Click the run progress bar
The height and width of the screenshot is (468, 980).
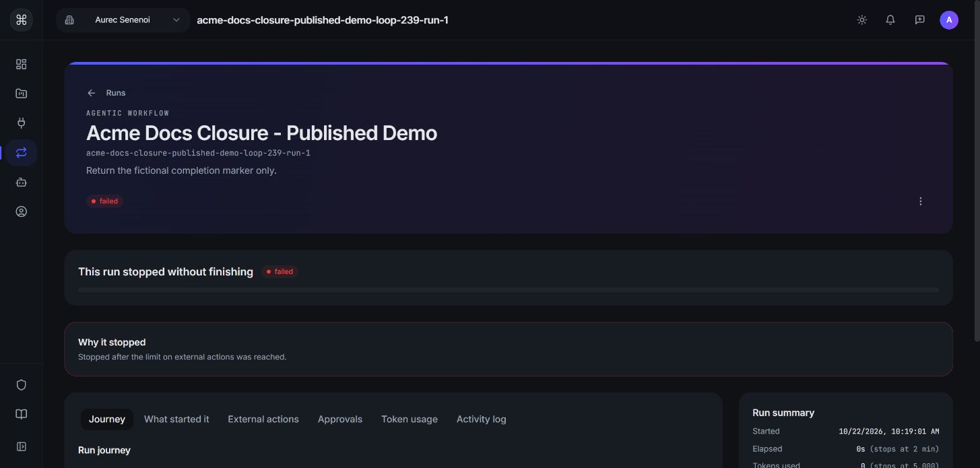pyautogui.click(x=509, y=290)
